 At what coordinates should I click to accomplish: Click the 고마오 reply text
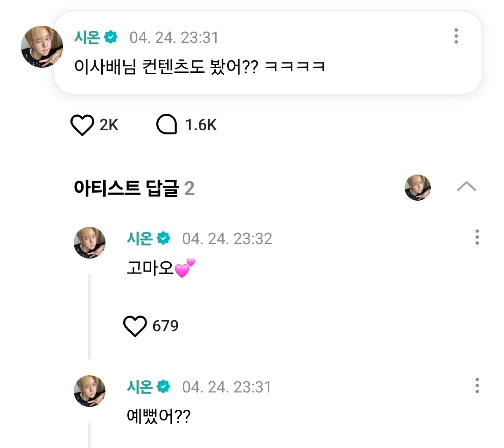coord(161,268)
